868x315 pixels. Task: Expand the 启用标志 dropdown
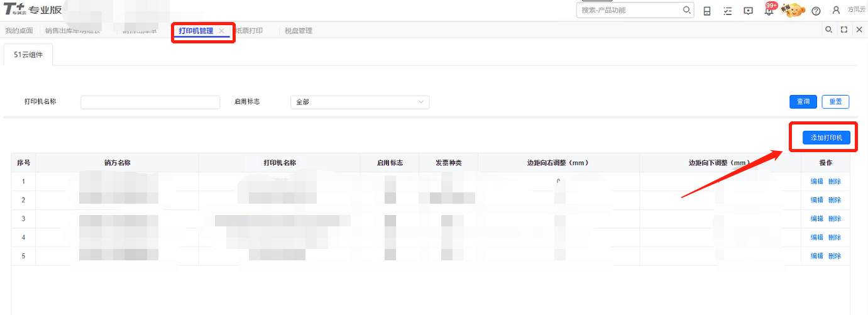[360, 102]
